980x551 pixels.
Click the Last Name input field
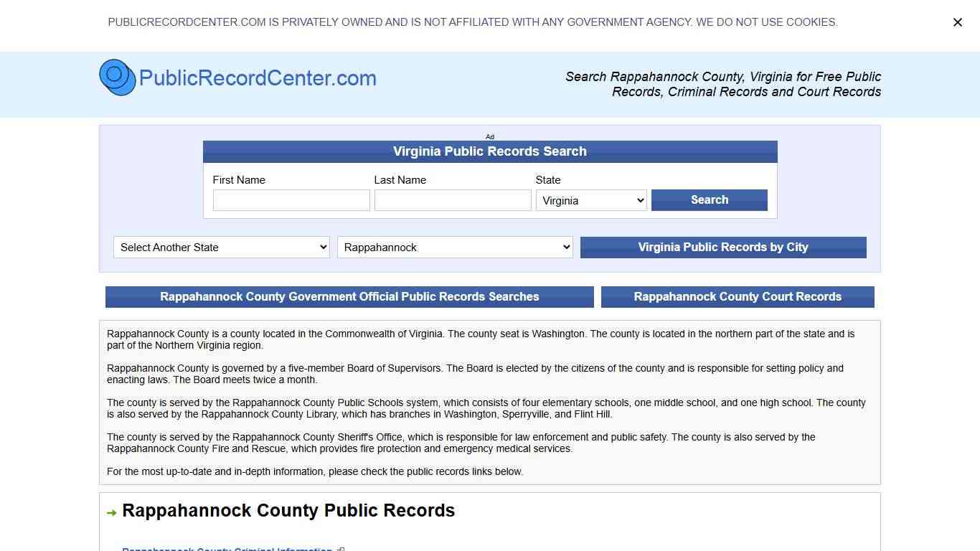click(x=452, y=200)
